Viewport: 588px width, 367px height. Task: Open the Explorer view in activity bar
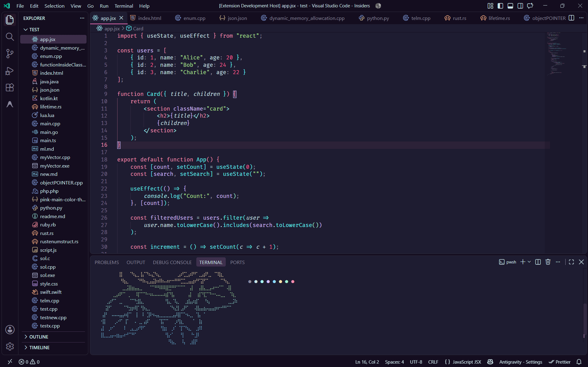[10, 20]
